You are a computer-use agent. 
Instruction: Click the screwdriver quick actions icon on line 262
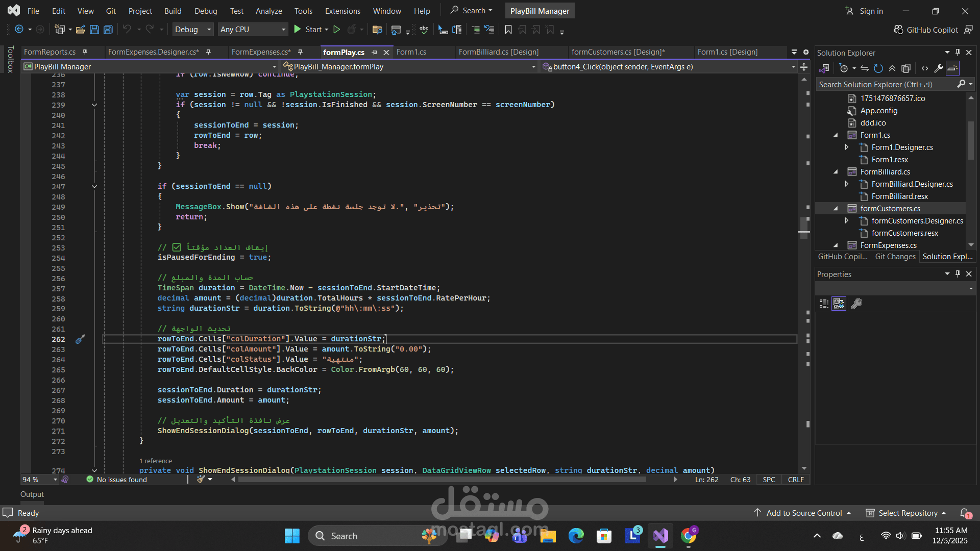pyautogui.click(x=80, y=339)
